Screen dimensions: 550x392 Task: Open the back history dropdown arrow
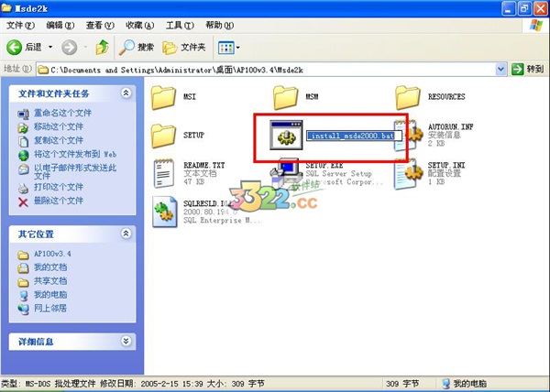(50, 47)
